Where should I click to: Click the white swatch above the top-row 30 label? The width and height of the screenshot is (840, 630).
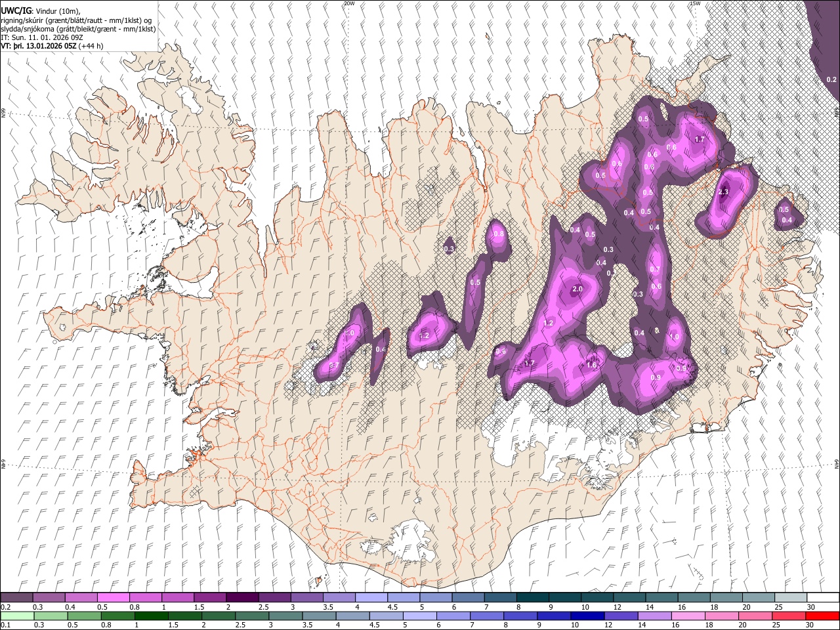pyautogui.click(x=822, y=598)
